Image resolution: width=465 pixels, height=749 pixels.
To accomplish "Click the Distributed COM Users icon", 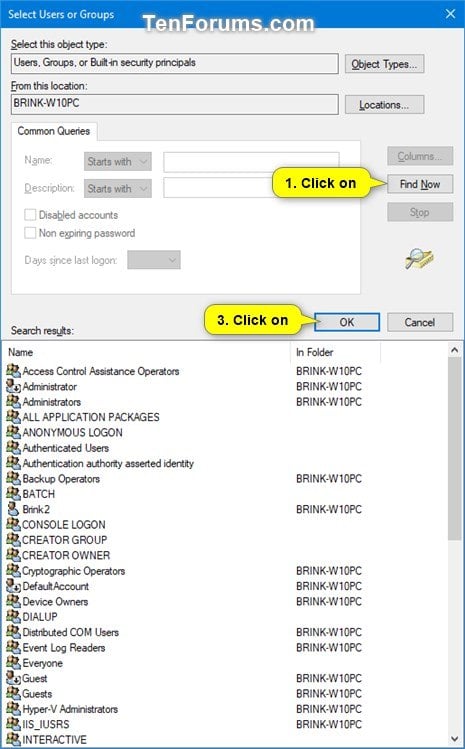I will point(13,632).
